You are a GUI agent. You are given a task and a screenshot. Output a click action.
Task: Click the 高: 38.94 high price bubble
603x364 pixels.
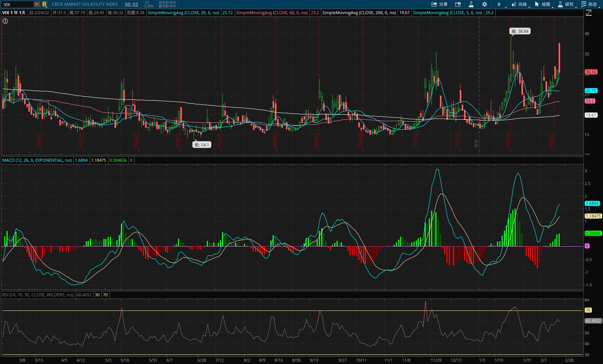click(x=520, y=31)
